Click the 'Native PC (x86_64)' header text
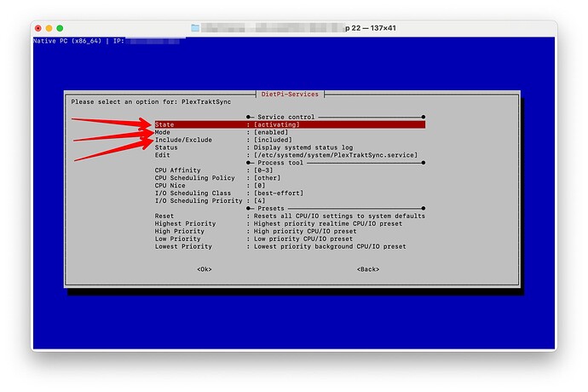 [67, 41]
